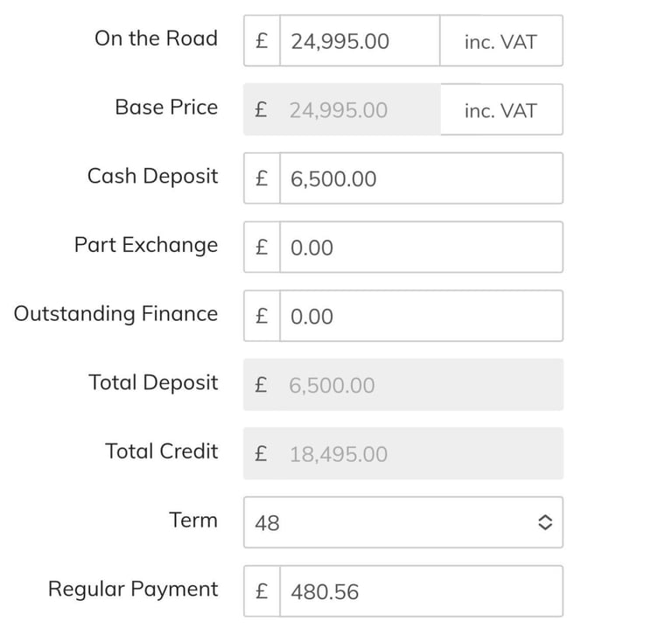672x635 pixels.
Task: Click the On the Road price field
Action: 359,41
